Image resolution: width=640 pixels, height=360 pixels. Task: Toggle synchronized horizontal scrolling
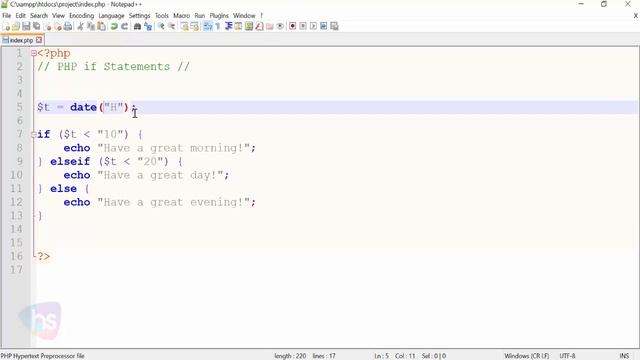click(x=195, y=27)
